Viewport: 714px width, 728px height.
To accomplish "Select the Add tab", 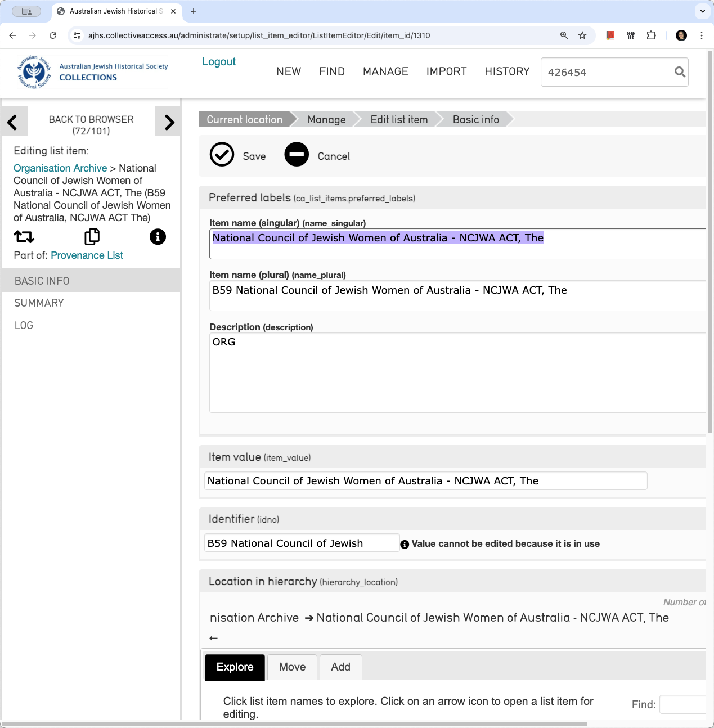I will pyautogui.click(x=340, y=667).
